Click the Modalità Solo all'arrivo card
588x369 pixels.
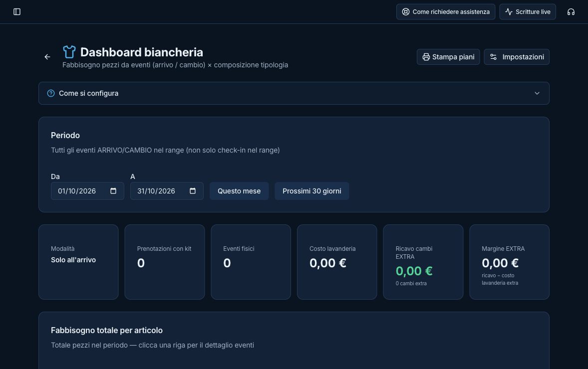pyautogui.click(x=78, y=262)
